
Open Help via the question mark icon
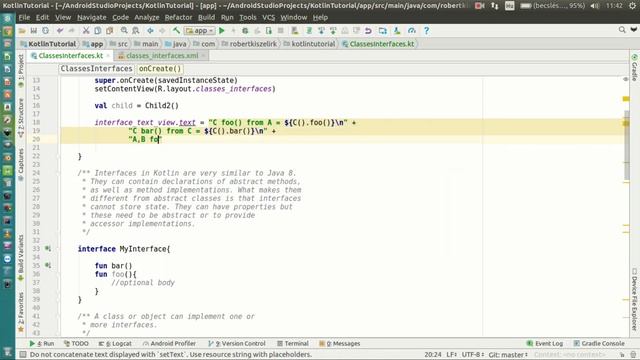tap(426, 31)
